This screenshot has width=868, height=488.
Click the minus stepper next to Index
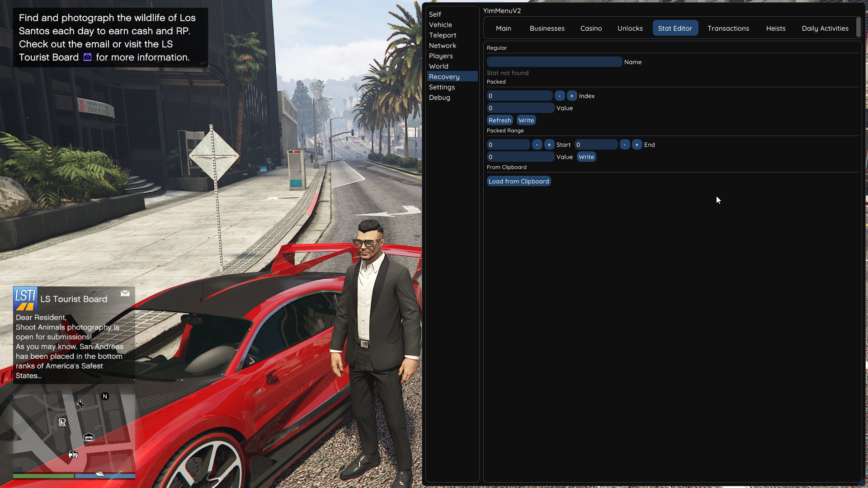pyautogui.click(x=559, y=96)
